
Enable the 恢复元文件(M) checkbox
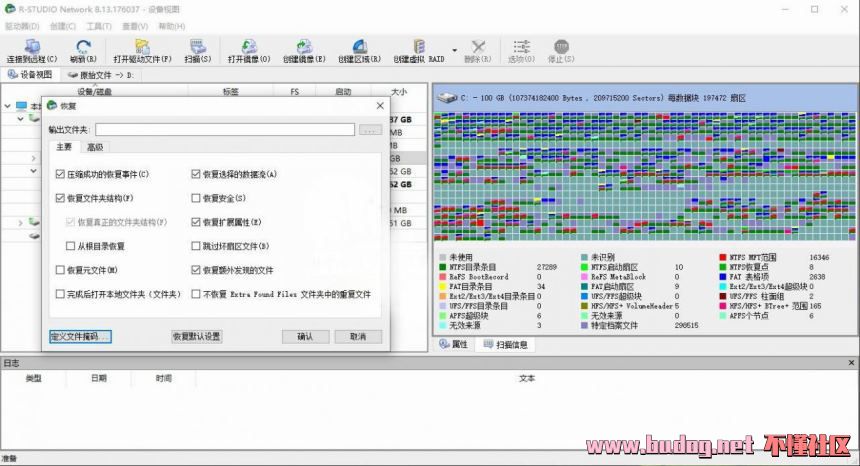(60, 270)
